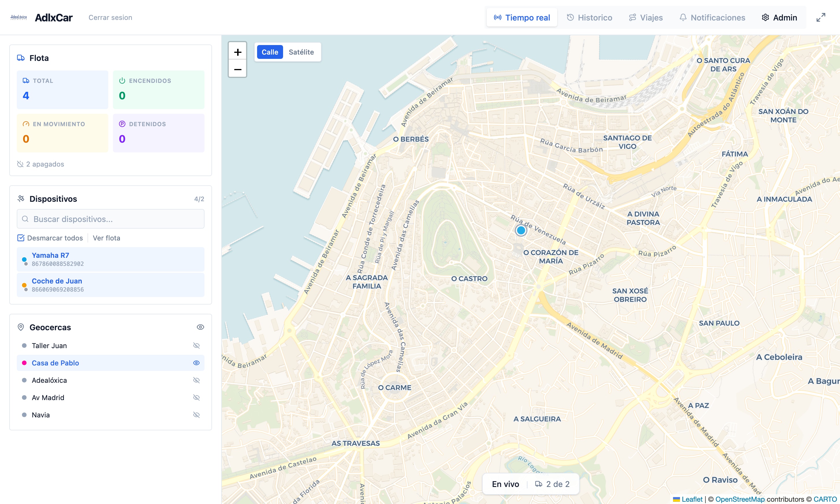This screenshot has width=840, height=504.
Task: Click the truck icon in the live counter
Action: coord(539,484)
